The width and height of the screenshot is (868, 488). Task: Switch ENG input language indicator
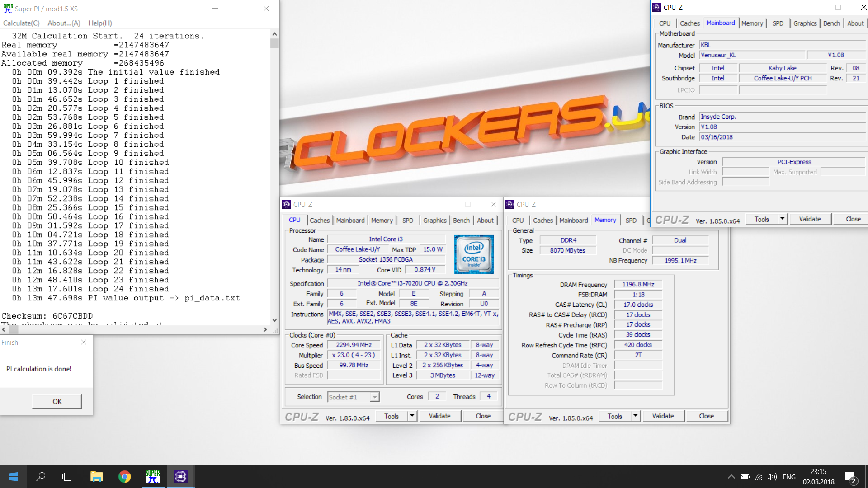(x=789, y=477)
